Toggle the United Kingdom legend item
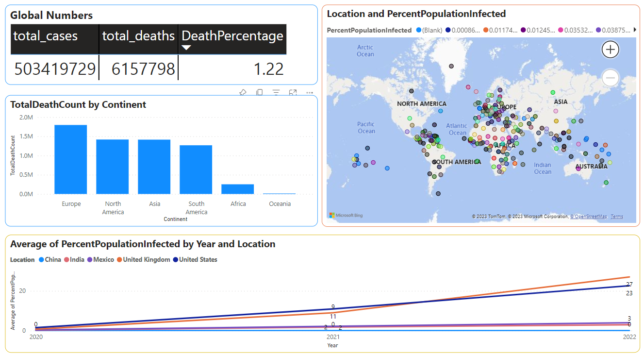 pyautogui.click(x=143, y=260)
